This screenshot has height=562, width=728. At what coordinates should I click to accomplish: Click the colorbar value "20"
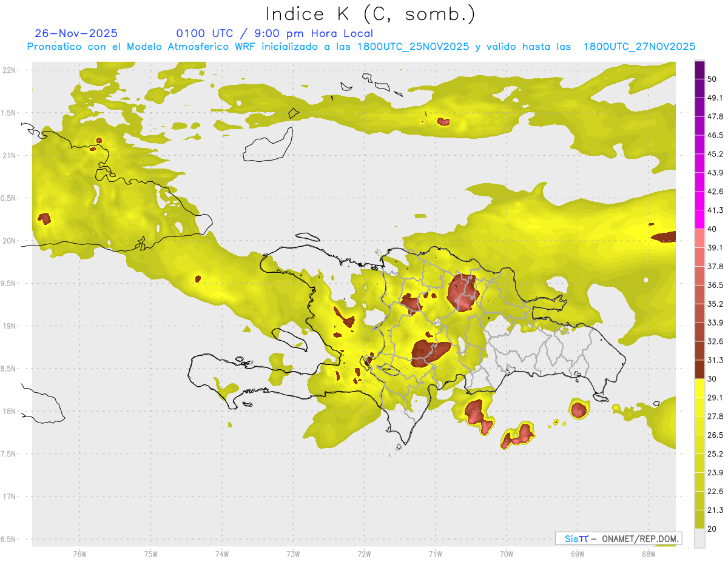[712, 529]
